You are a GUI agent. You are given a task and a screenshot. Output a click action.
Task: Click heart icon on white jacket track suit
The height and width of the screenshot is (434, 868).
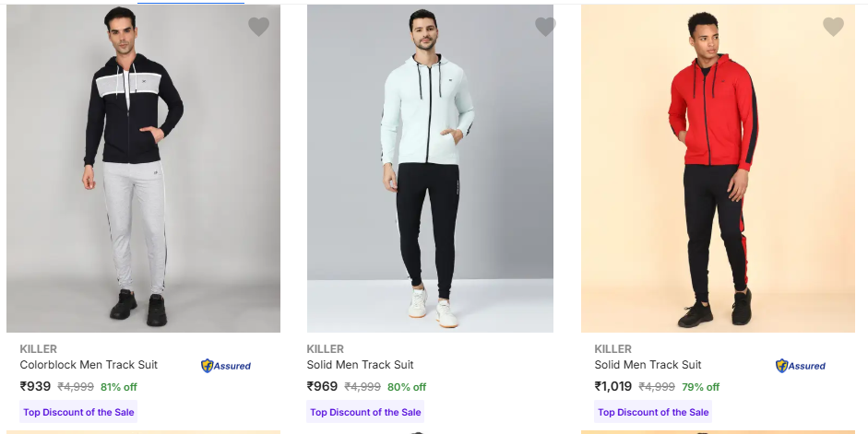click(x=545, y=27)
